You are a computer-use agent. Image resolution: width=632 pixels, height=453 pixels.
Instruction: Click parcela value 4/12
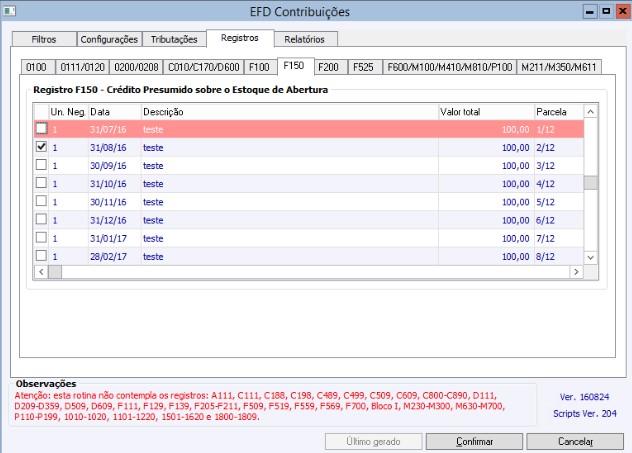tap(545, 184)
